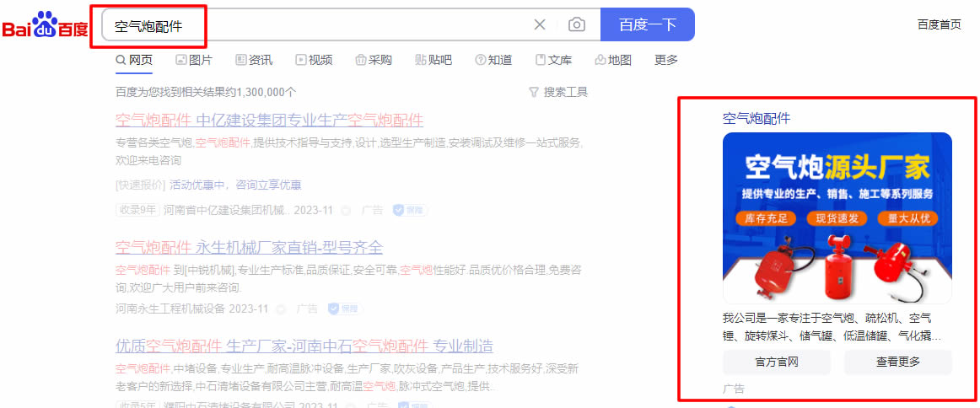Screen dimensions: 980x408
Task: Open camera image search icon
Action: (576, 24)
